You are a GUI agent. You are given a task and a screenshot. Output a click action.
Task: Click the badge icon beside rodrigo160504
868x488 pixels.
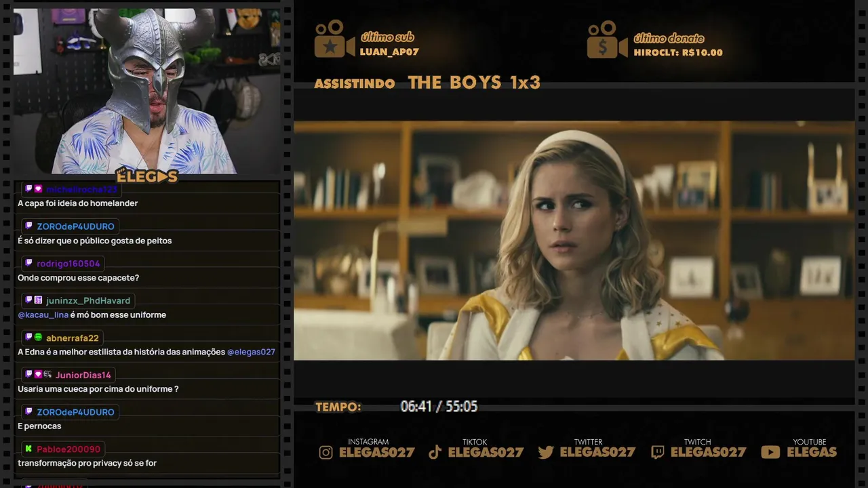28,263
